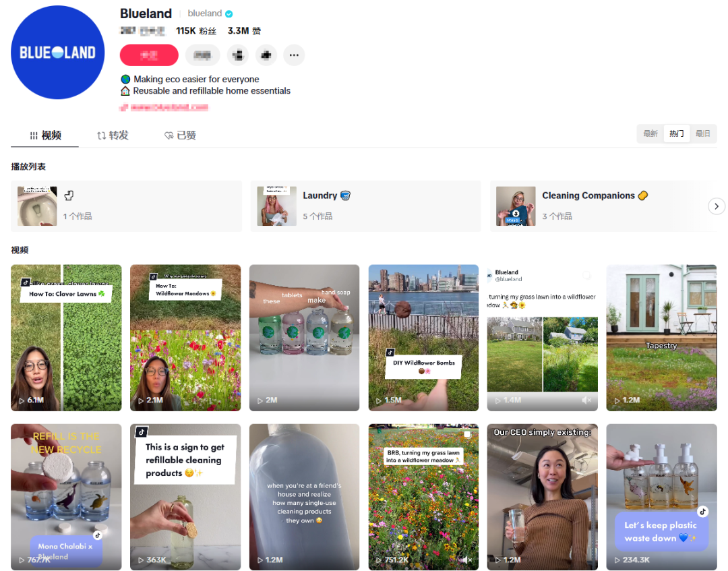Switch to the 视频 videos tab
This screenshot has width=728, height=571.
coord(45,135)
